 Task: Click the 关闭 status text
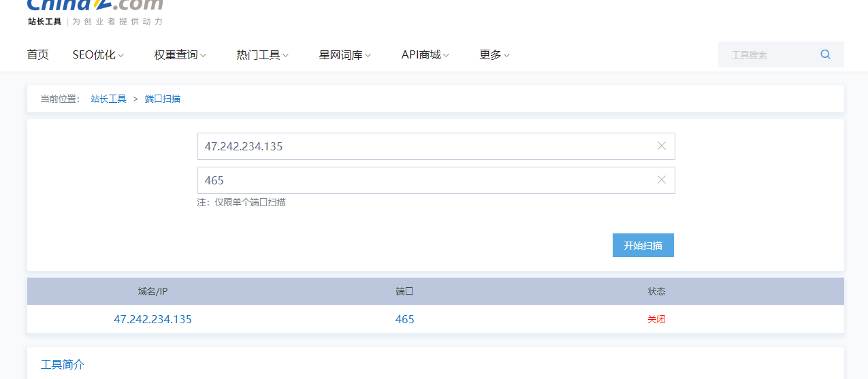(656, 319)
